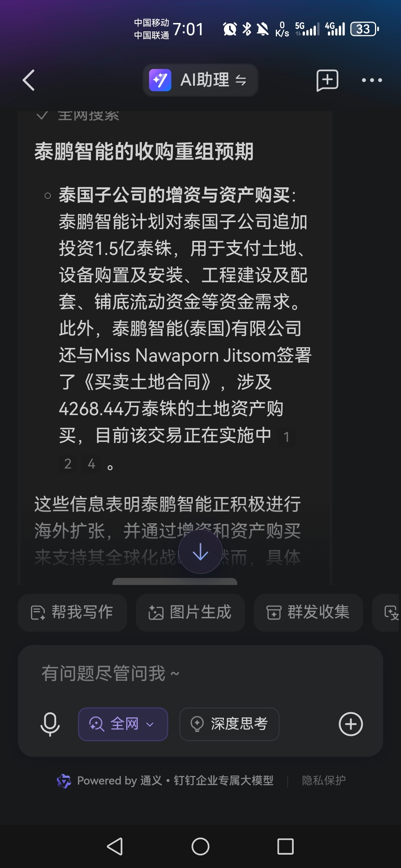Select the 帮我写作 shortcut

[72, 612]
